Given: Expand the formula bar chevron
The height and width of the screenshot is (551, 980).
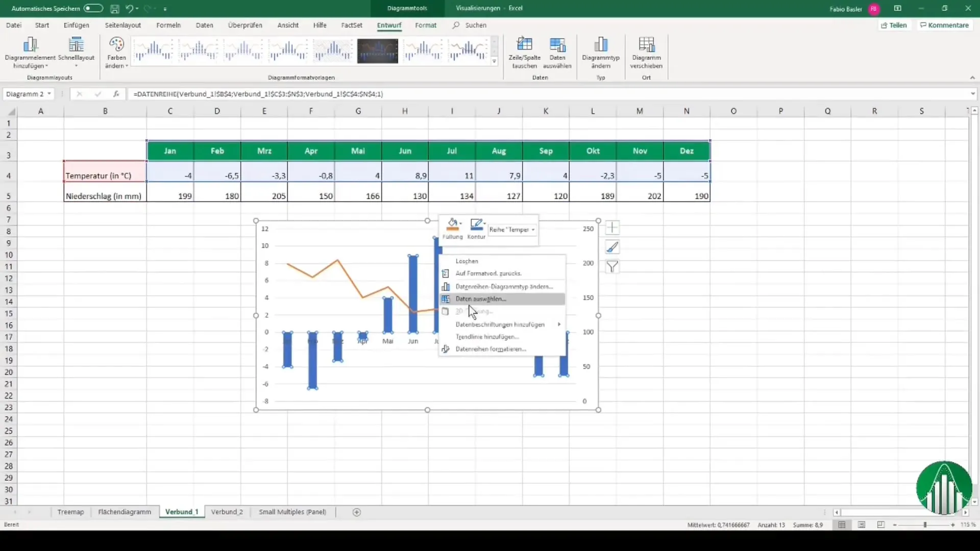Looking at the screenshot, I should [972, 94].
